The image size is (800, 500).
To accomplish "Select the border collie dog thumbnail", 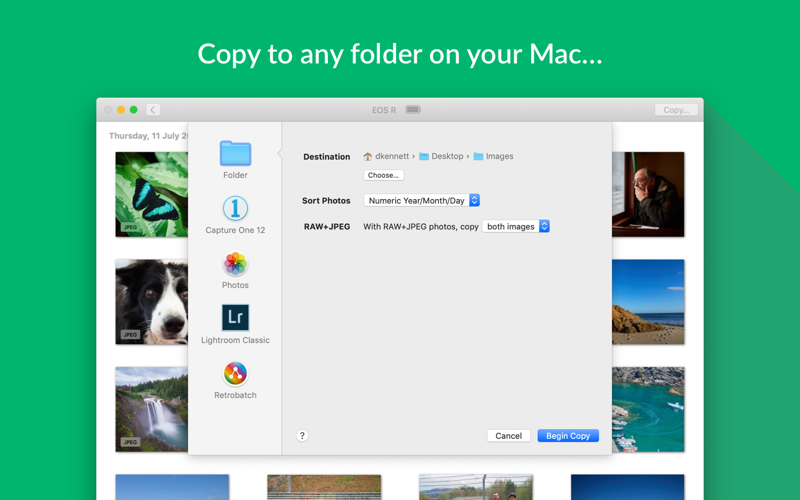I will [151, 301].
